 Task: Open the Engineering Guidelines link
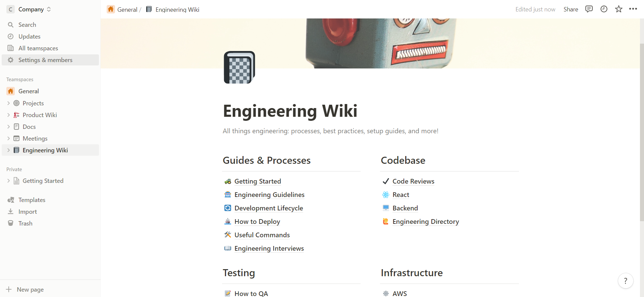coord(269,195)
